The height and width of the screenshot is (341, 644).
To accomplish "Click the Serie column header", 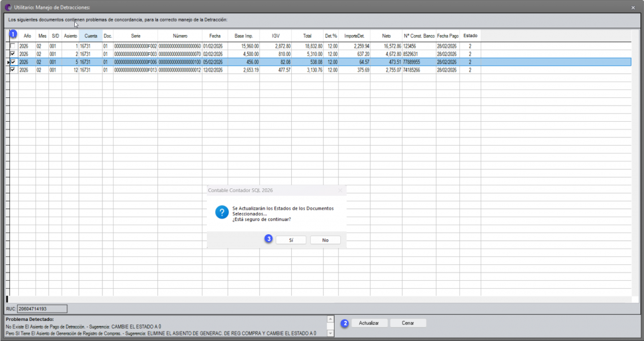I will 136,36.
